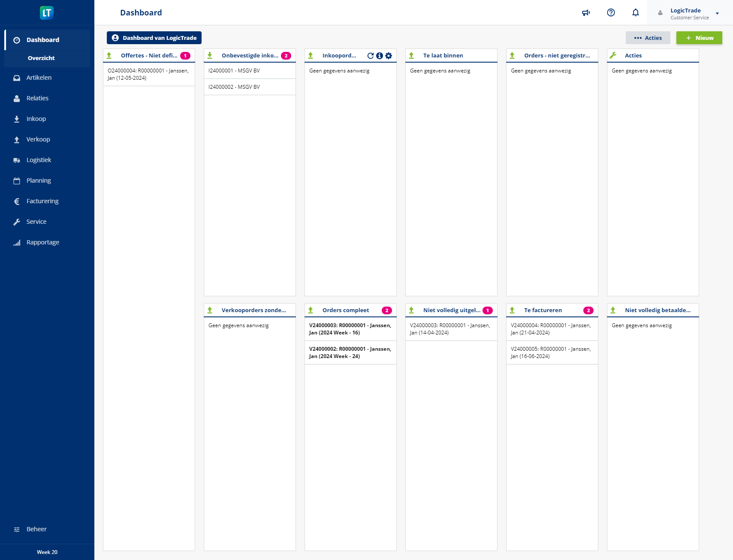733x560 pixels.
Task: Open invoice item V24000004 dated 21-04-2024
Action: [x=552, y=329]
